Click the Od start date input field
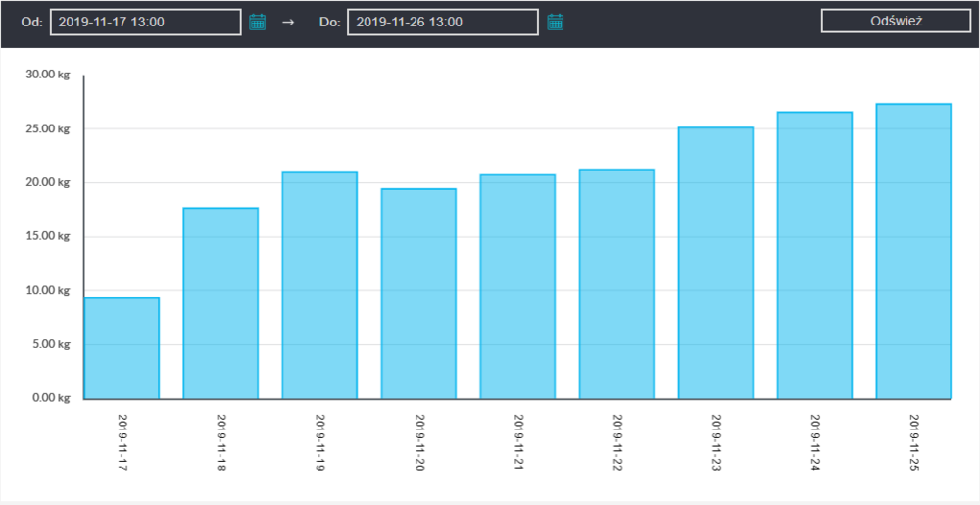This screenshot has height=505, width=980. [145, 22]
